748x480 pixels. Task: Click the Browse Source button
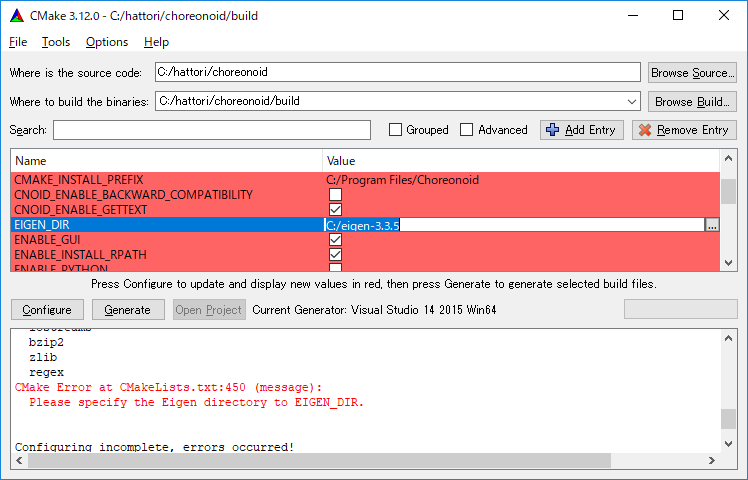pyautogui.click(x=692, y=73)
